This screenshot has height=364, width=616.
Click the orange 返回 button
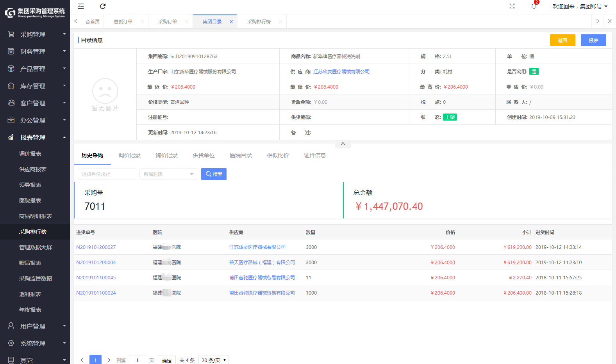pos(562,40)
